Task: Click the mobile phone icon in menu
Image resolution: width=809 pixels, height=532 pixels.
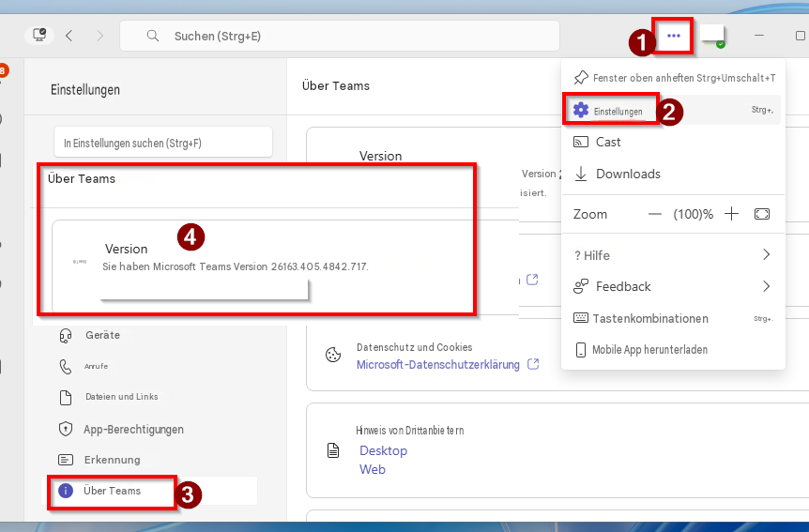Action: 581,350
